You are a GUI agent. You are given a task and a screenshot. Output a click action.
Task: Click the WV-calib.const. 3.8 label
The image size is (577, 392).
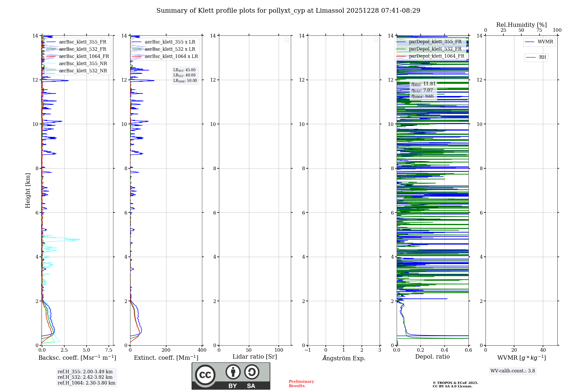(x=512, y=371)
